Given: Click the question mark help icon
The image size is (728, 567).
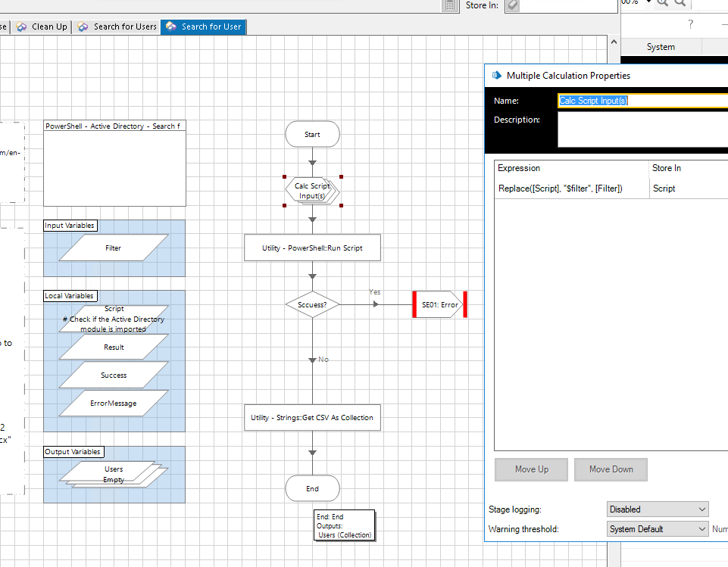Looking at the screenshot, I should [690, 25].
